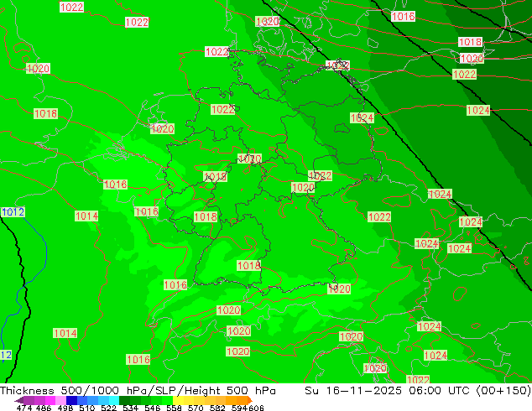
Task: Select the 1014 label nearest the blue 1012
Action: point(86,216)
